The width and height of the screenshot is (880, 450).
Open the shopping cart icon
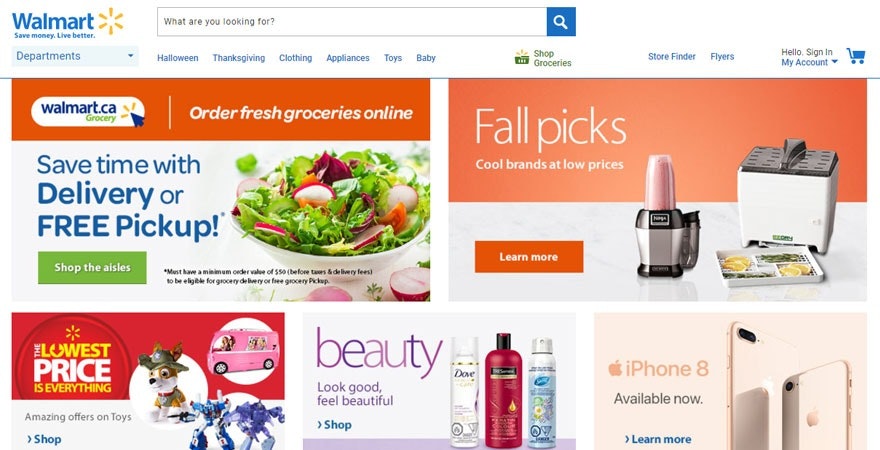(x=856, y=56)
